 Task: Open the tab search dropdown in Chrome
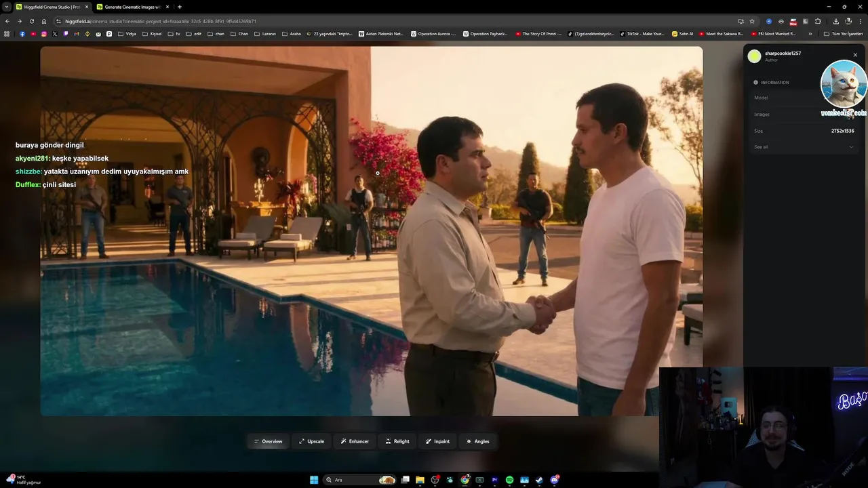coord(6,7)
